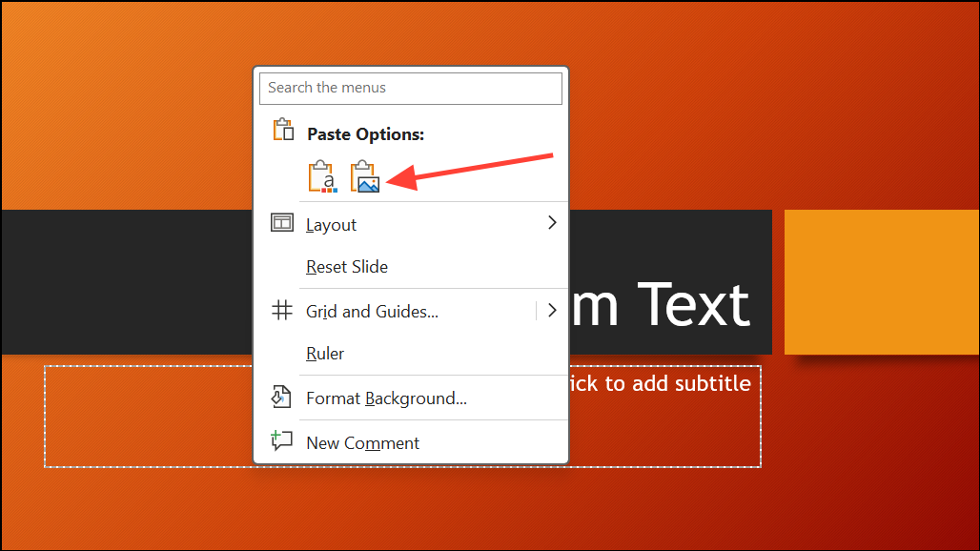Viewport: 980px width, 551px height.
Task: Toggle the Ruler visibility
Action: point(324,353)
